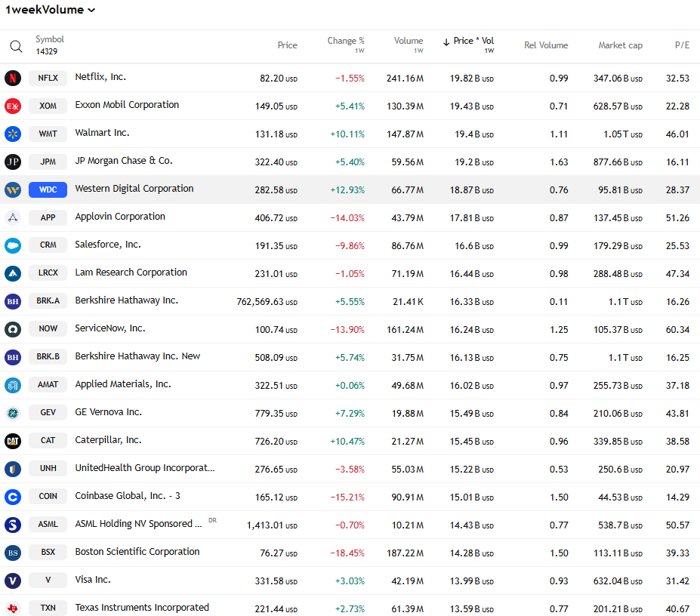Click Walmart's market cap 1.05 T USD
Viewport: 700px width, 616px height.
tap(623, 134)
